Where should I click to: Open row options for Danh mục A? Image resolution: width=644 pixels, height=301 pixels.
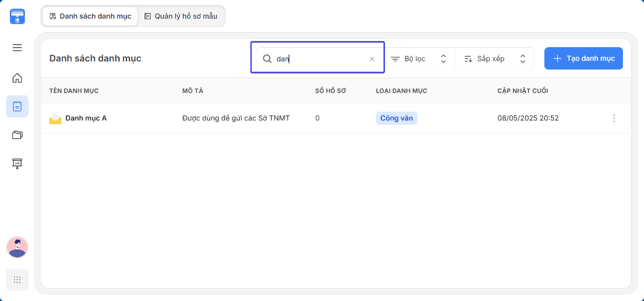pos(614,119)
